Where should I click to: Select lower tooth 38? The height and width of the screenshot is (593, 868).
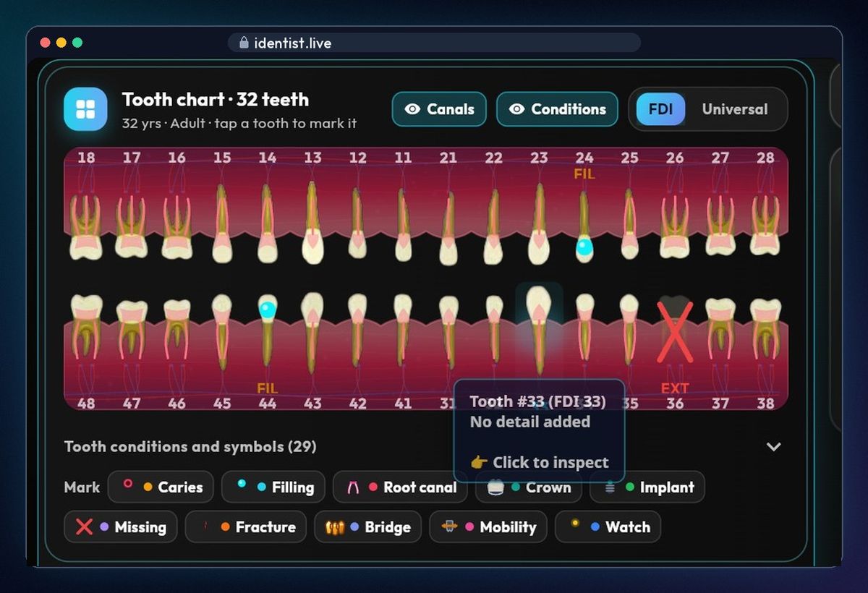click(765, 329)
